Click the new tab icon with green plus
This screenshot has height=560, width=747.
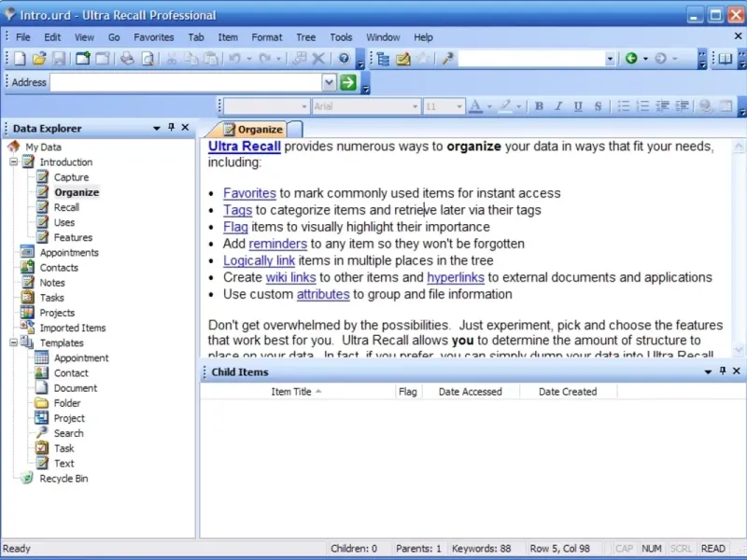coord(82,59)
